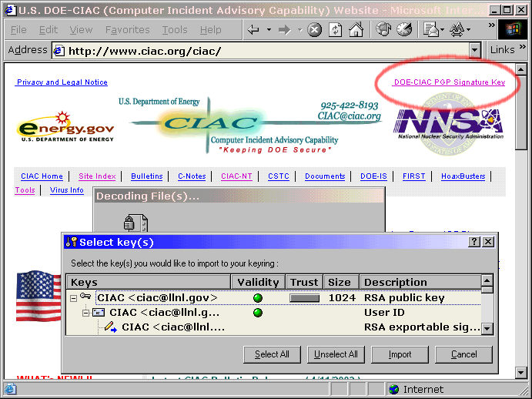Open the Privacy and Legal Notice link

coord(62,82)
